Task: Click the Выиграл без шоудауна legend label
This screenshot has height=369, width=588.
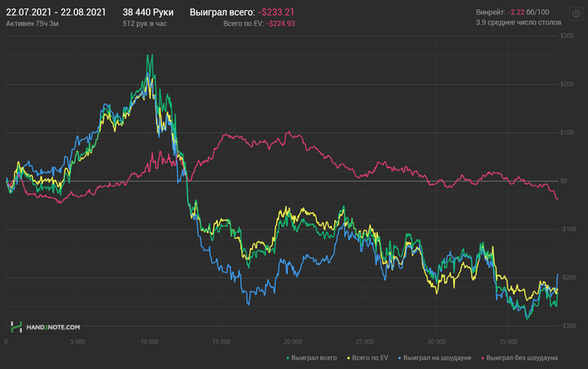Action: (522, 358)
